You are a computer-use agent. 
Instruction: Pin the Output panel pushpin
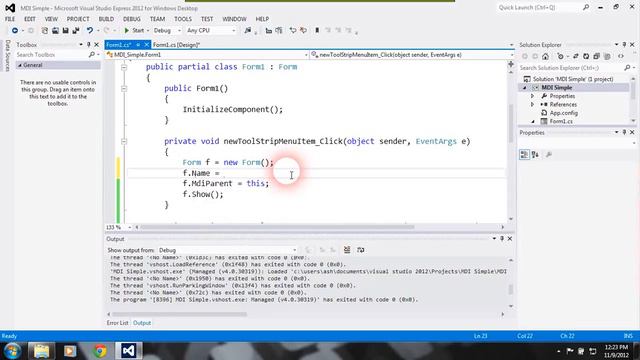(502, 239)
